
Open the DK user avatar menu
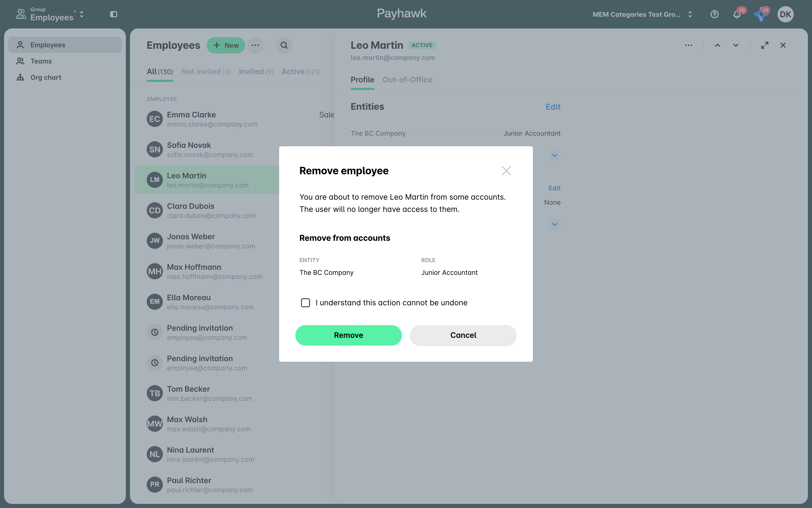pos(786,14)
